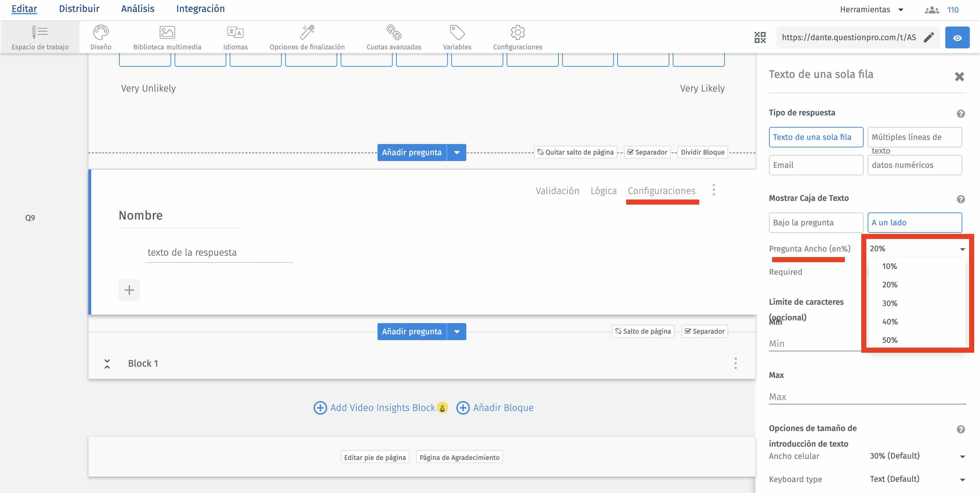Choose 40% in the width dropdown
This screenshot has width=980, height=493.
(889, 322)
